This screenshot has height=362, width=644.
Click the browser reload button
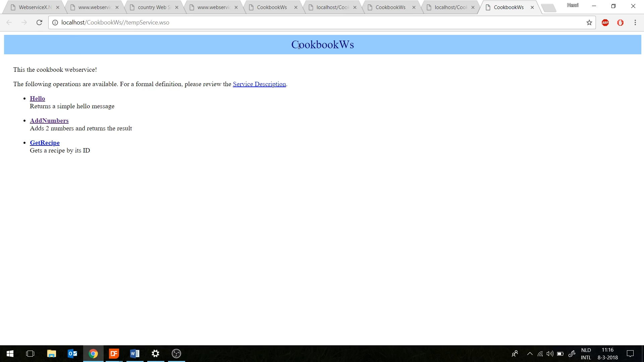39,22
